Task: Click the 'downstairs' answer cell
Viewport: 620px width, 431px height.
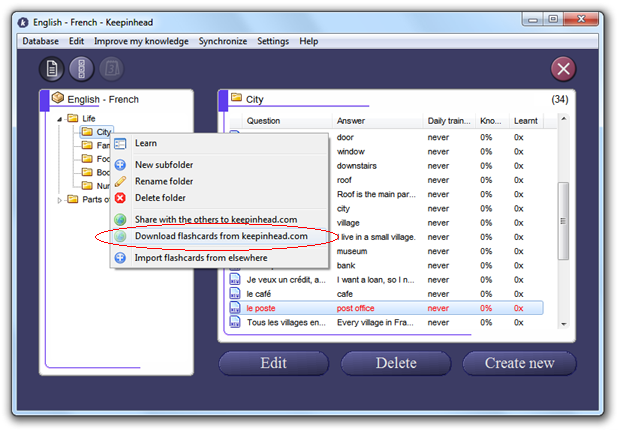Action: pos(357,166)
